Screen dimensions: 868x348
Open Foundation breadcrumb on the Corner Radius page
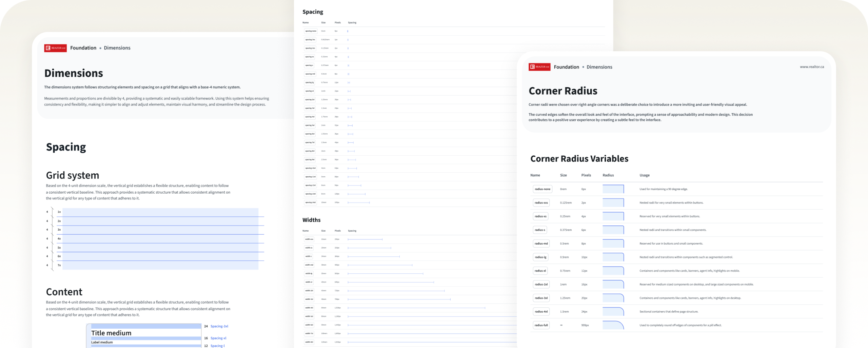pos(567,67)
